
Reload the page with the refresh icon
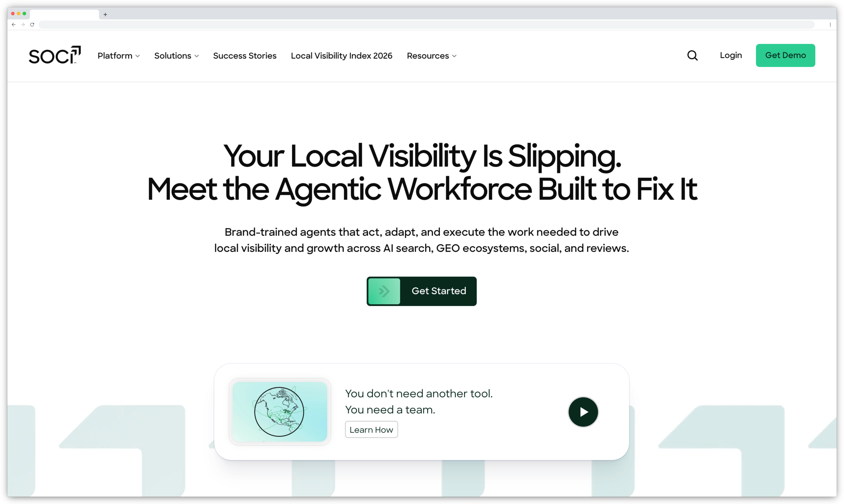click(x=32, y=24)
